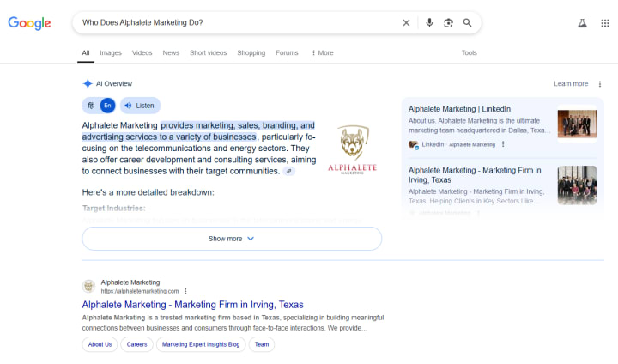The image size is (618, 364).
Task: Click the AI Overview sparkle icon
Action: tap(88, 83)
